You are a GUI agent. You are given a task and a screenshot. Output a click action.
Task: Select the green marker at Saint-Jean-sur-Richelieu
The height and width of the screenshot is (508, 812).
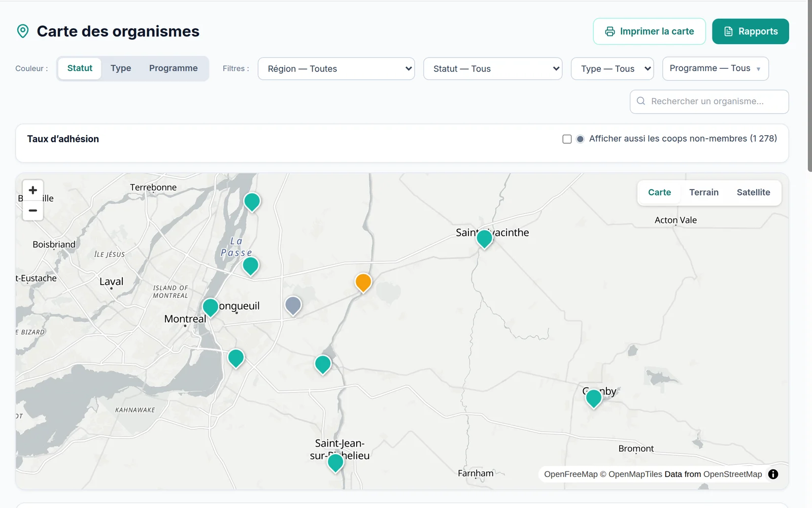[335, 463]
